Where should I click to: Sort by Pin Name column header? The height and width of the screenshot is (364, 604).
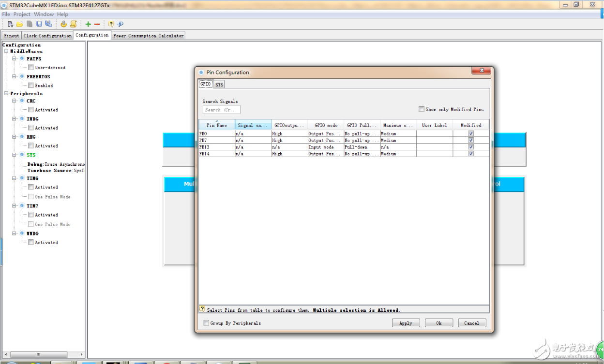point(217,125)
